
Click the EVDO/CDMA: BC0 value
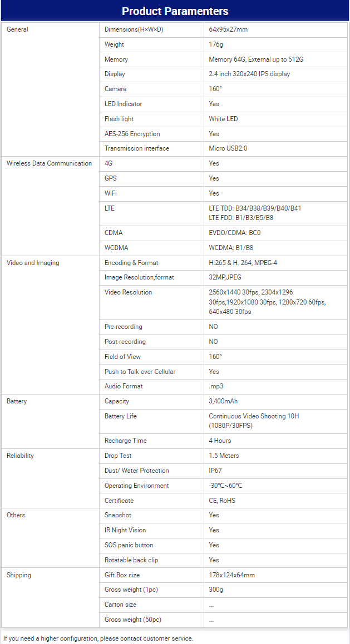[x=234, y=233]
